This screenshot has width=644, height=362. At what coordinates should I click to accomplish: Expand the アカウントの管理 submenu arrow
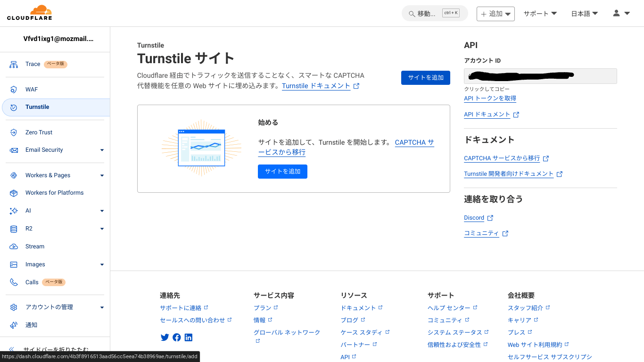pyautogui.click(x=102, y=308)
